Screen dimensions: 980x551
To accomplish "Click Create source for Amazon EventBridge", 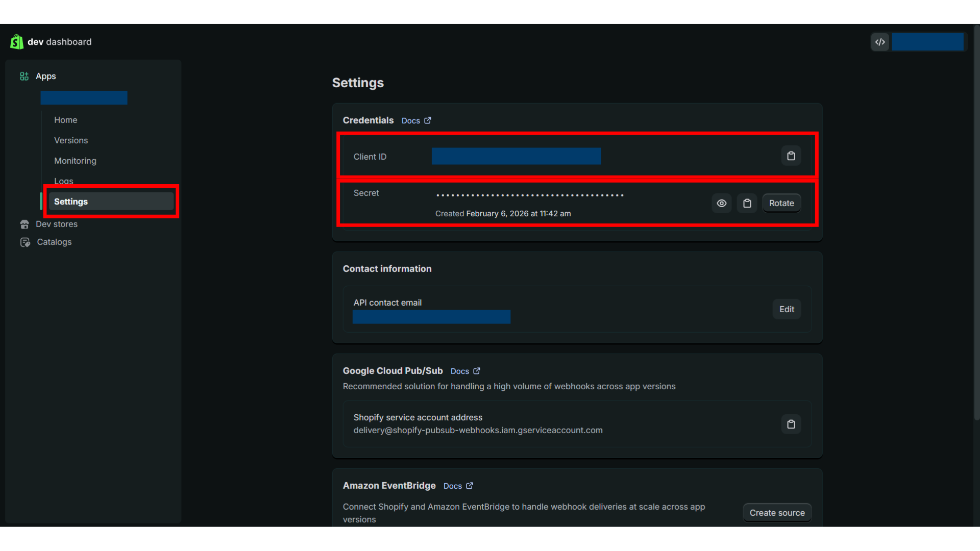I will tap(777, 513).
